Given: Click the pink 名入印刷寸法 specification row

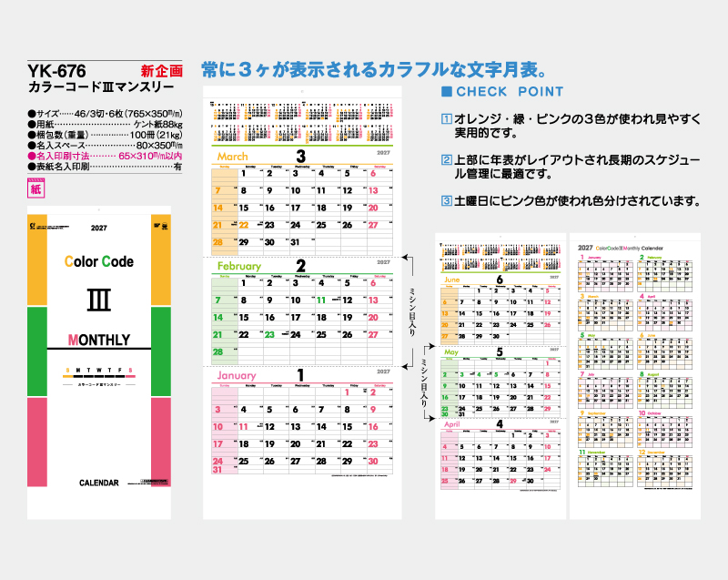Looking at the screenshot, I should pyautogui.click(x=105, y=156).
